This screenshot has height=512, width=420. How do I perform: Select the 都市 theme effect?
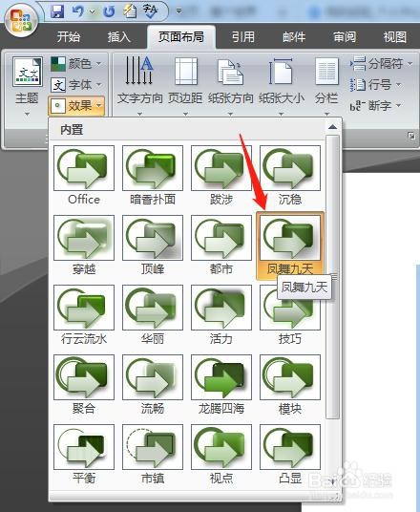[x=220, y=245]
